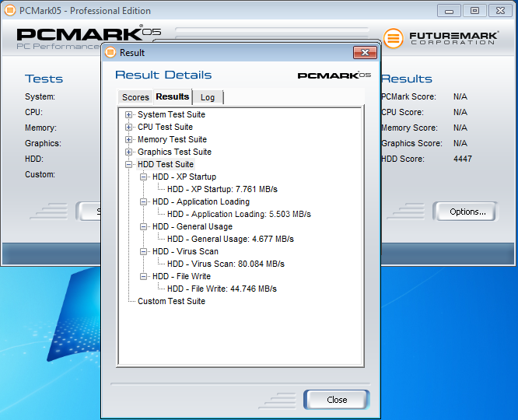Click the Result Details heading

click(x=163, y=75)
